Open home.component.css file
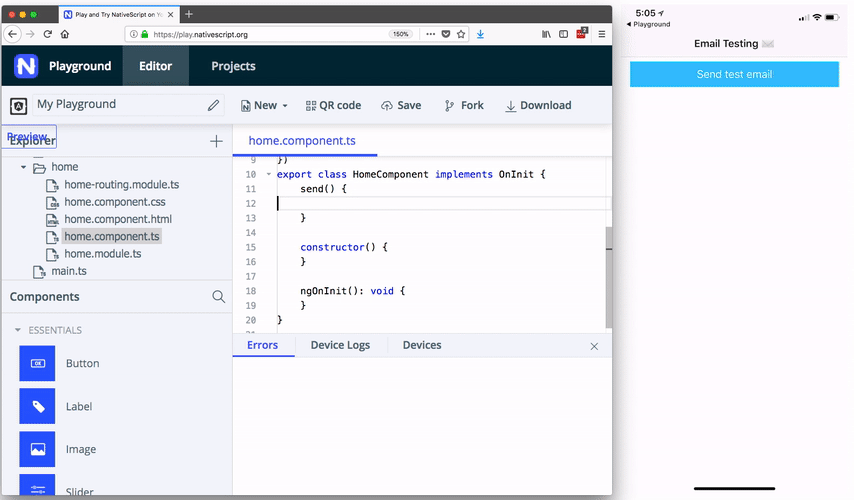 click(x=115, y=202)
